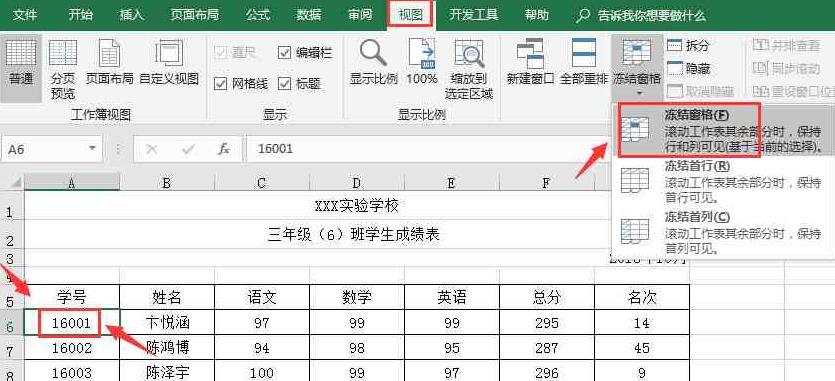
Task: Select the name cell 陈鸿博
Action: click(167, 348)
